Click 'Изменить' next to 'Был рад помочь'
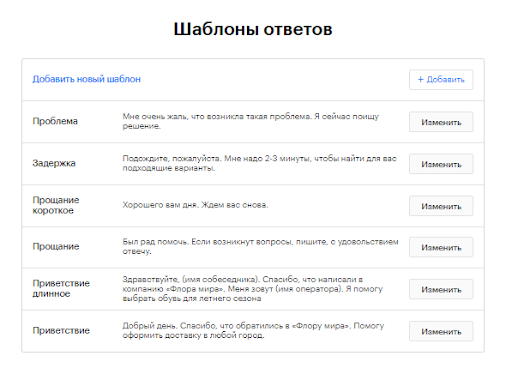 tap(441, 247)
